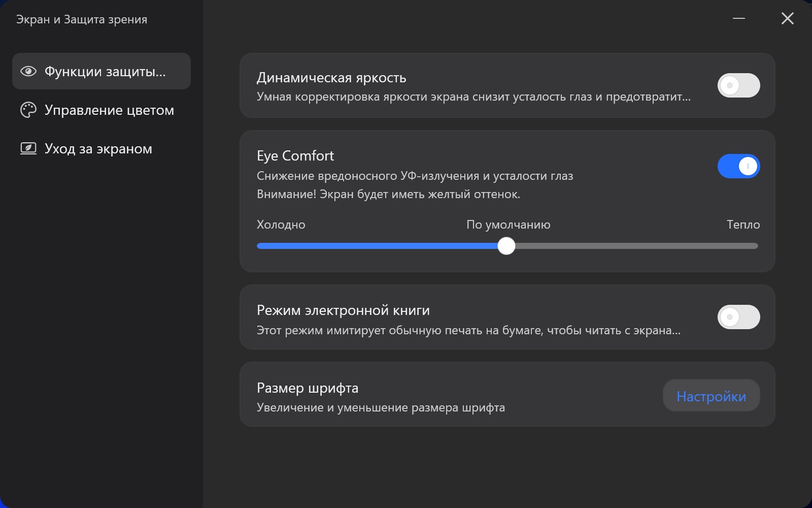Enable Режим электронной книги toggle

pyautogui.click(x=738, y=317)
